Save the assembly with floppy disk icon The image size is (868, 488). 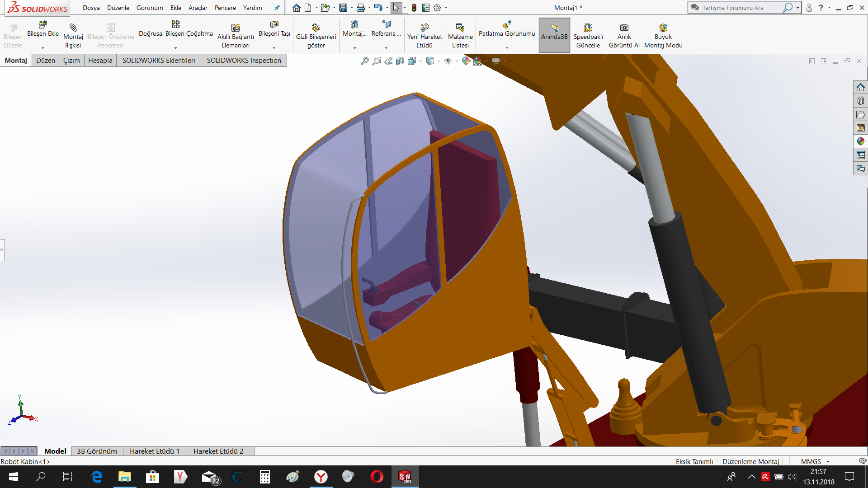click(343, 8)
